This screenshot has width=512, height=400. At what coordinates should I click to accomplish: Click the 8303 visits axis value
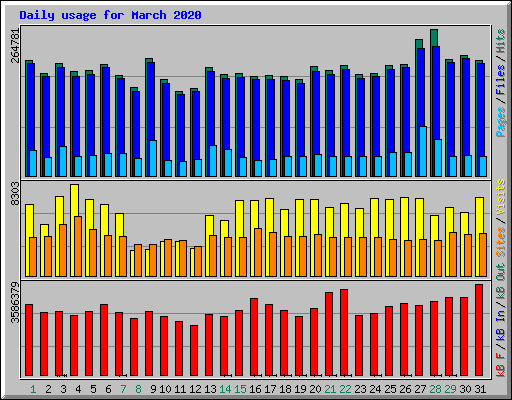coord(16,194)
